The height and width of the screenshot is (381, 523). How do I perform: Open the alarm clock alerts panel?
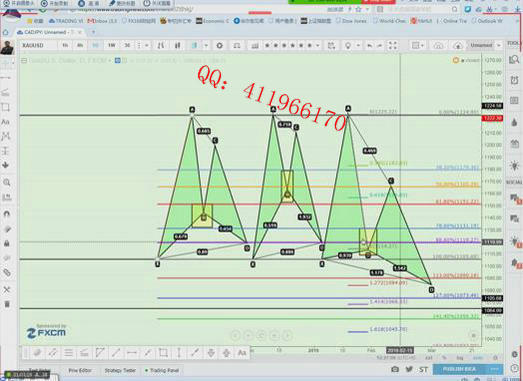514,80
